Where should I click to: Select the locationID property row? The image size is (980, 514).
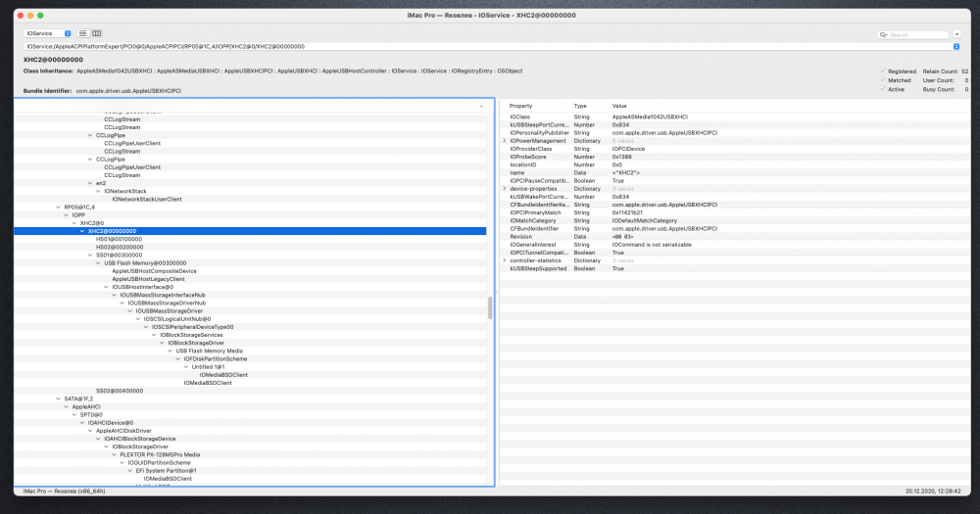coord(735,164)
